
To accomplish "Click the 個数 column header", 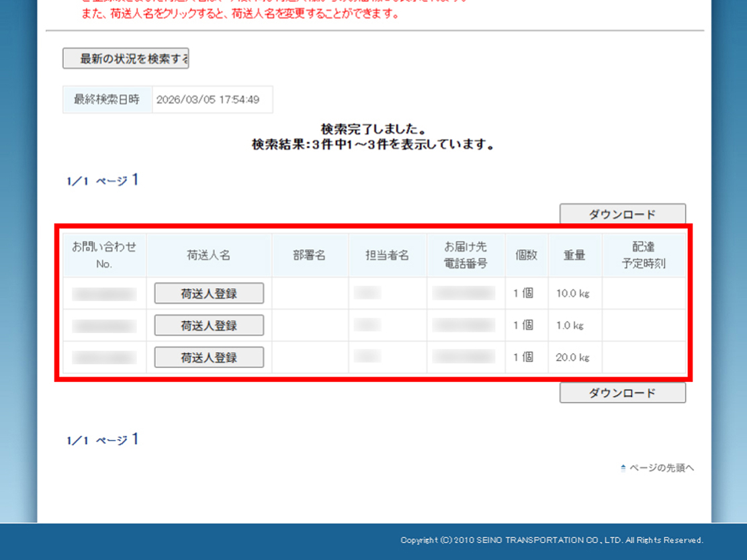I will [527, 255].
